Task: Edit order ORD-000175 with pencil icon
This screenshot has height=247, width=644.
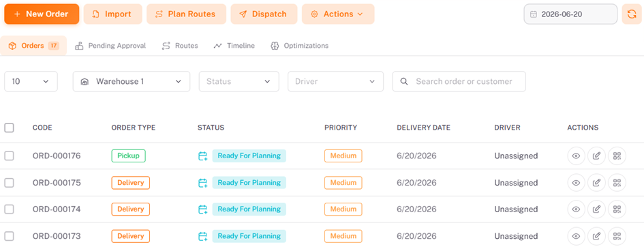Action: click(596, 183)
